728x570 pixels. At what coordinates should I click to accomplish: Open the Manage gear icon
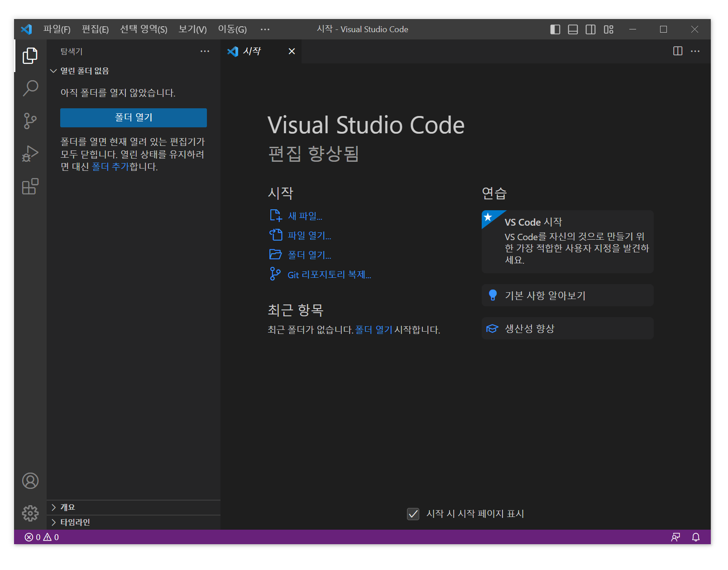(30, 513)
